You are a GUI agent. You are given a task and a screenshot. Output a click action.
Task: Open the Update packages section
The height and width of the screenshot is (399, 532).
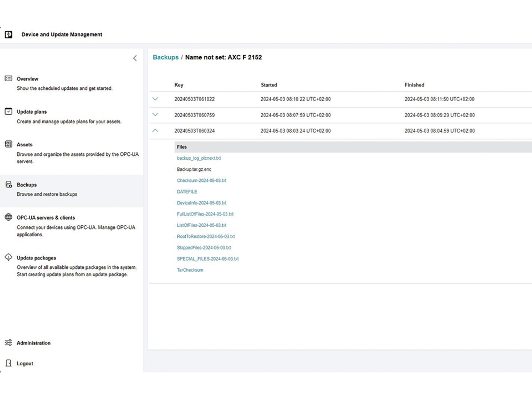pyautogui.click(x=36, y=258)
